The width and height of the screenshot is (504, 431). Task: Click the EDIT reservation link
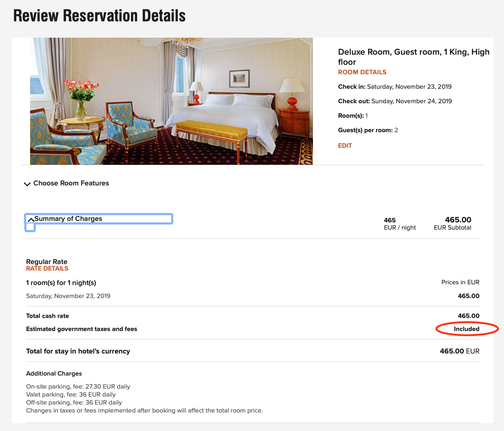345,146
